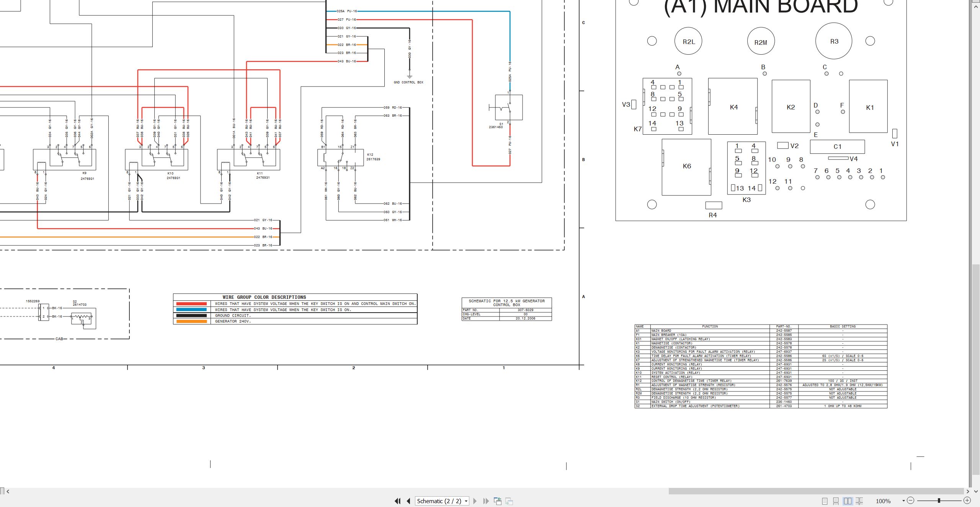Go to the previous page
Image resolution: width=980 pixels, height=507 pixels.
click(x=408, y=501)
